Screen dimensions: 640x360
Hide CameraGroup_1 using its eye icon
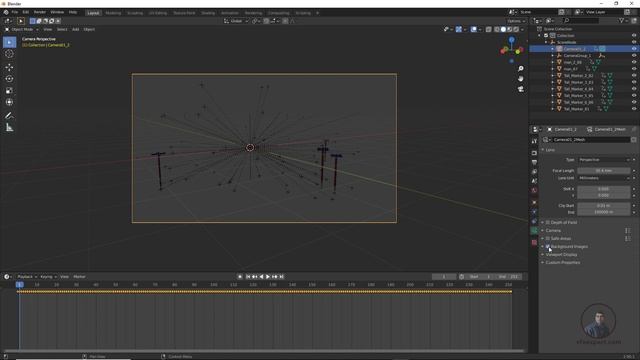coord(634,56)
